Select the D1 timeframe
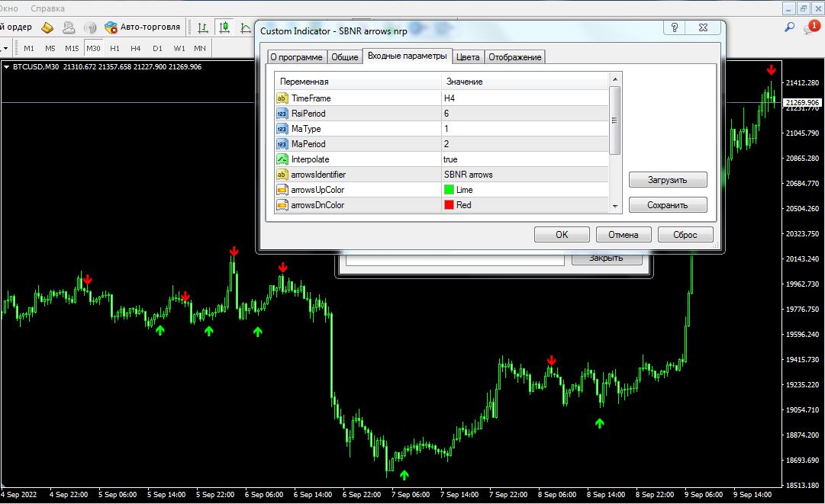Screen dimensions: 825x504 [x=157, y=48]
